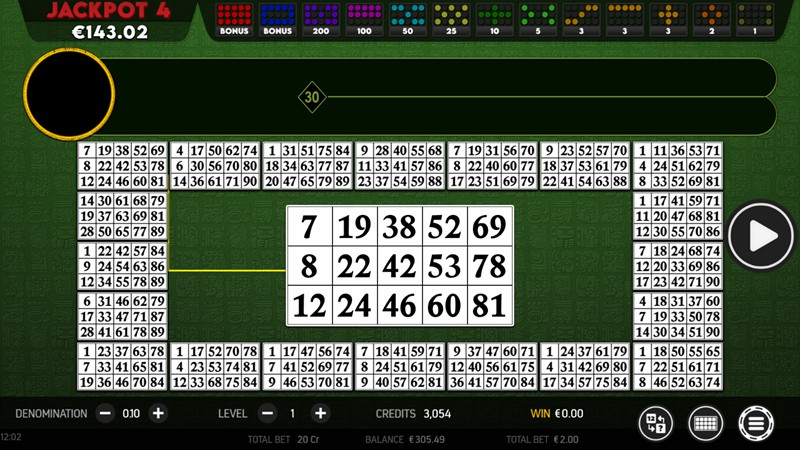Viewport: 800px width, 450px height.
Task: Select card with top row 1 24 37 61 79
Action: pos(585,367)
